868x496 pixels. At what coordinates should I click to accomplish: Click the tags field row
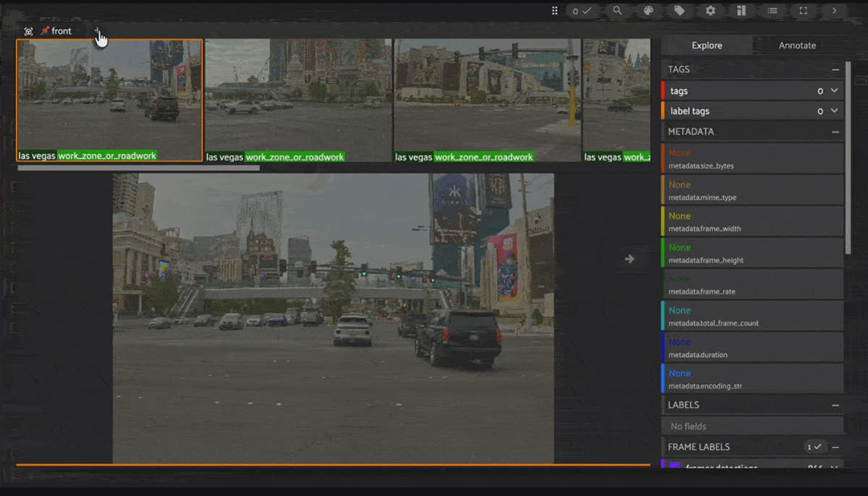coord(752,91)
